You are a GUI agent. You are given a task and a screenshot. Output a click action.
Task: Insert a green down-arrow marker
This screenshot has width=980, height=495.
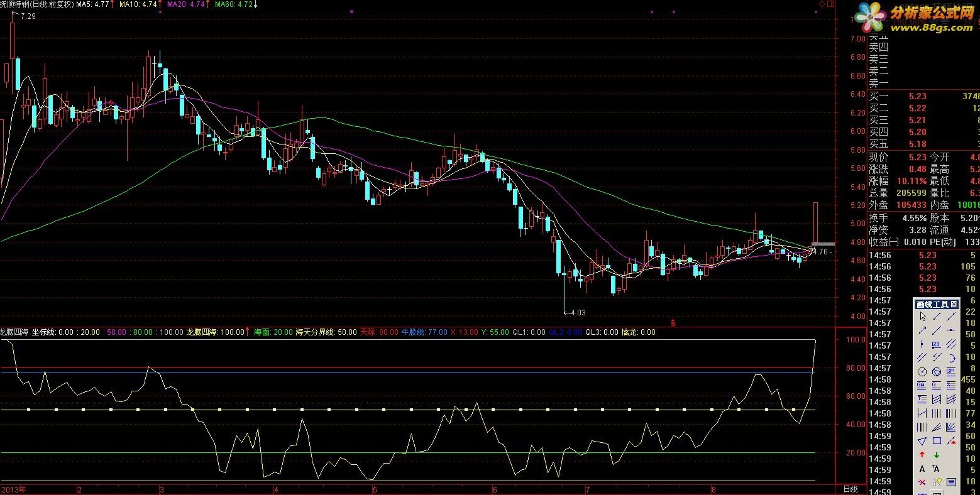coord(937,454)
